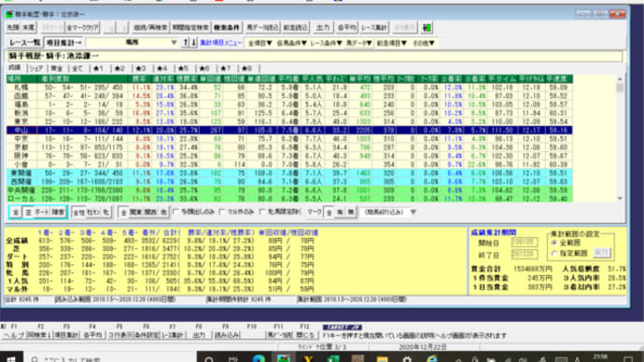Click the green grid icon in toolbar

427,27
